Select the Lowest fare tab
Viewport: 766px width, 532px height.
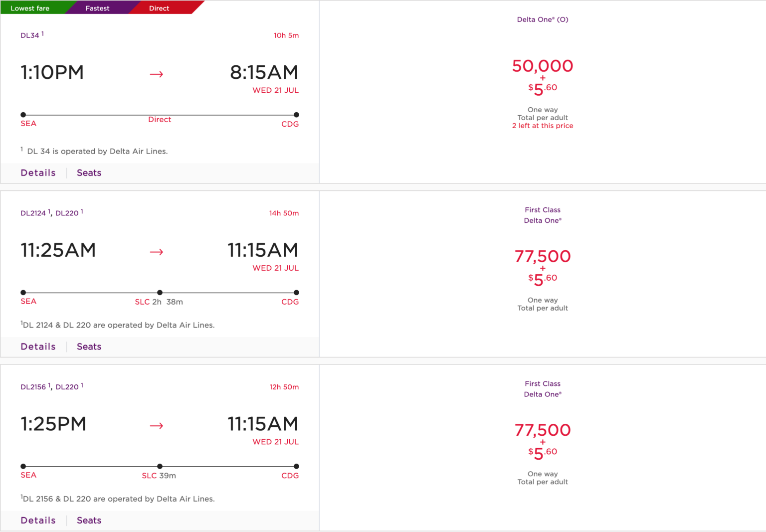pyautogui.click(x=30, y=7)
